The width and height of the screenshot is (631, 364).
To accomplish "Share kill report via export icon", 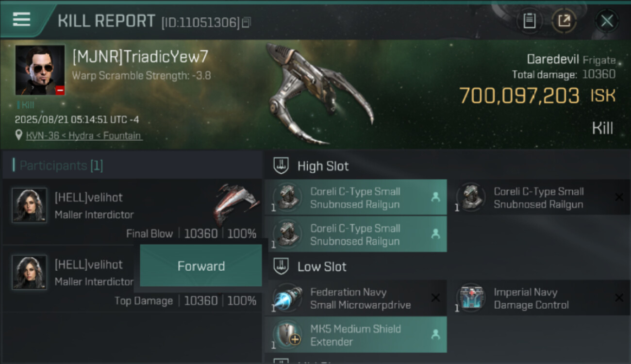I will [x=565, y=21].
